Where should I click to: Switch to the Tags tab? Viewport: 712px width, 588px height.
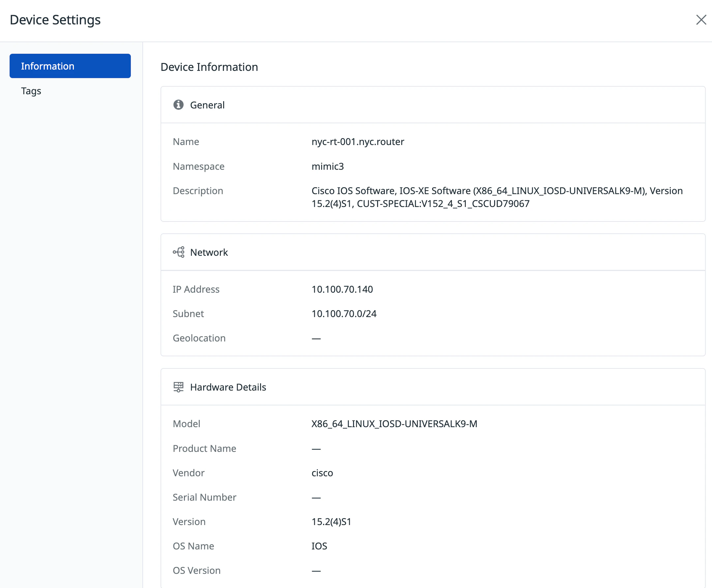31,91
